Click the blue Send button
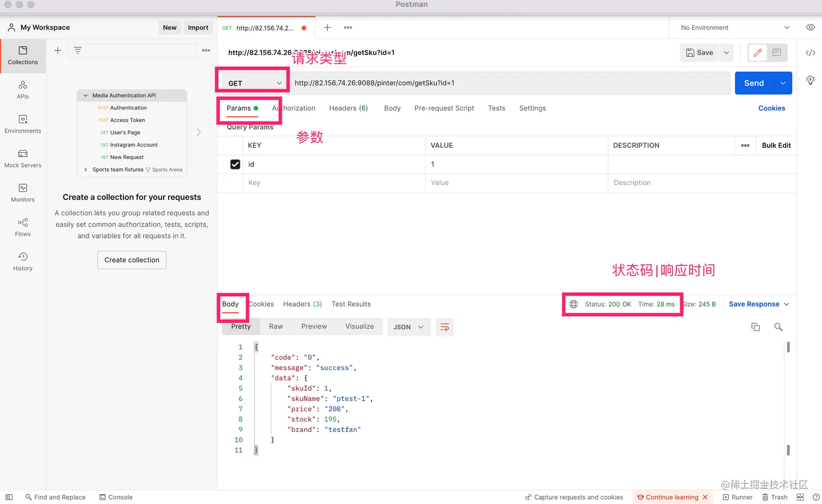Viewport: 822px width, 504px height. tap(754, 83)
